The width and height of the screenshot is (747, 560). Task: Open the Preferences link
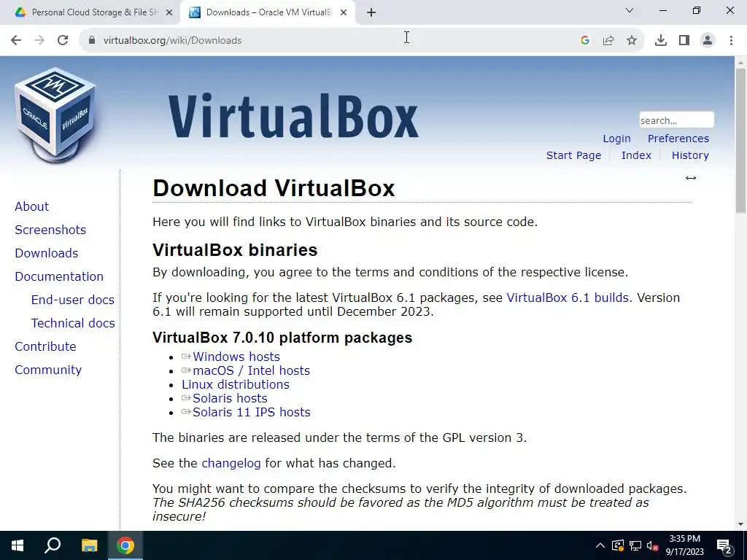tap(678, 139)
